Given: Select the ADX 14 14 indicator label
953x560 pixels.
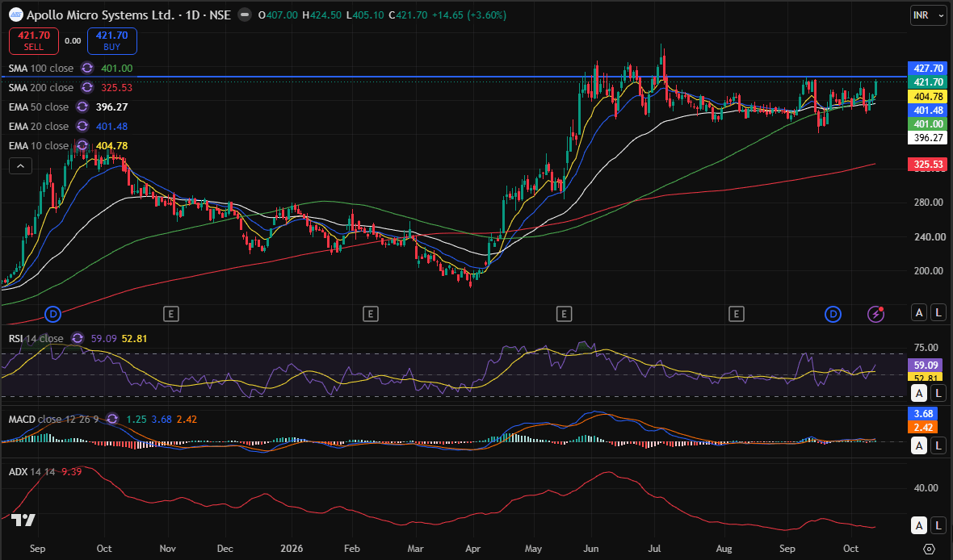Looking at the screenshot, I should pyautogui.click(x=31, y=471).
